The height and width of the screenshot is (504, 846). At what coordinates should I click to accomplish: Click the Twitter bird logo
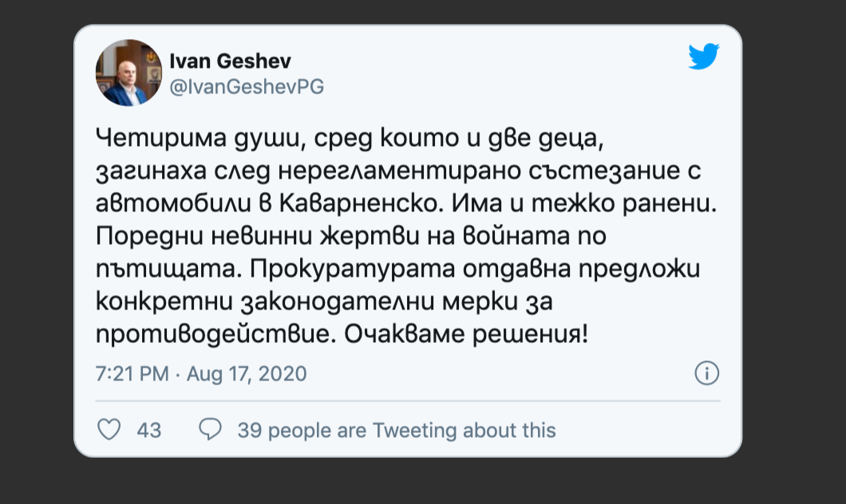704,57
